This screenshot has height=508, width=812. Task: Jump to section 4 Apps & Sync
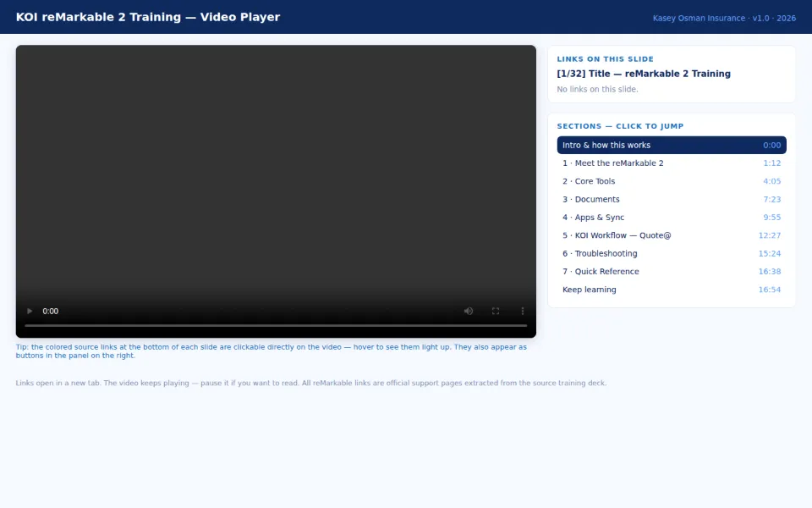(672, 218)
